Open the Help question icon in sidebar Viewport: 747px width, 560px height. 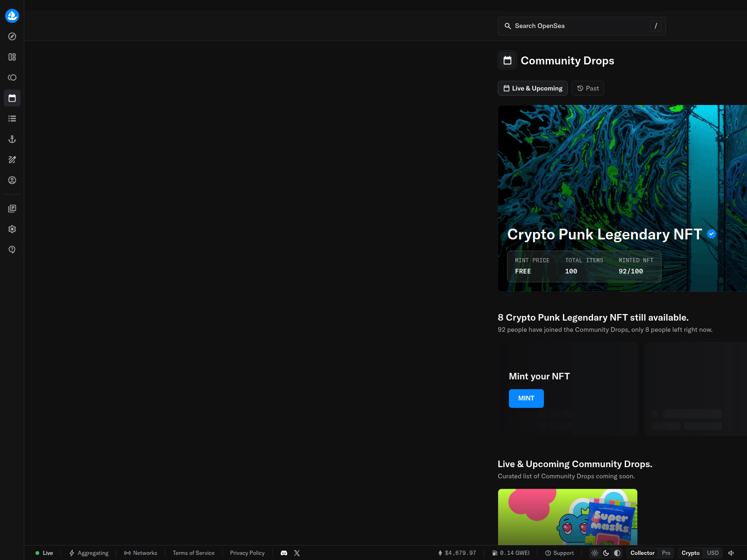tap(12, 250)
